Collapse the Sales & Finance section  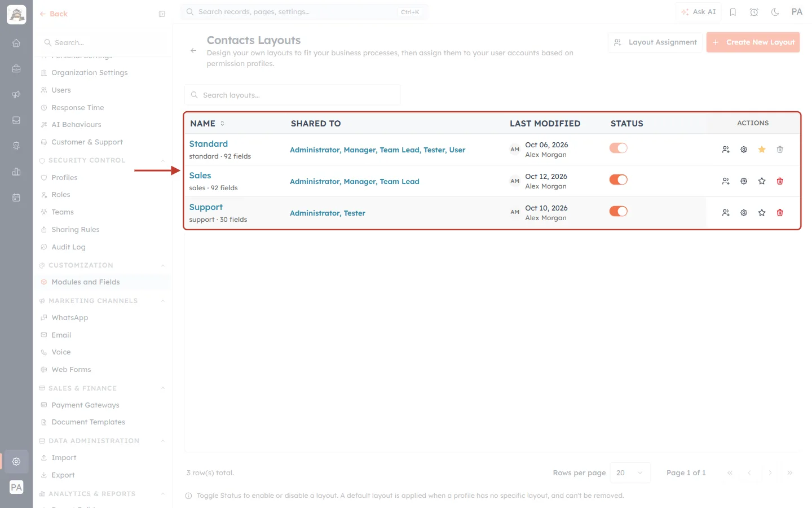tap(163, 388)
